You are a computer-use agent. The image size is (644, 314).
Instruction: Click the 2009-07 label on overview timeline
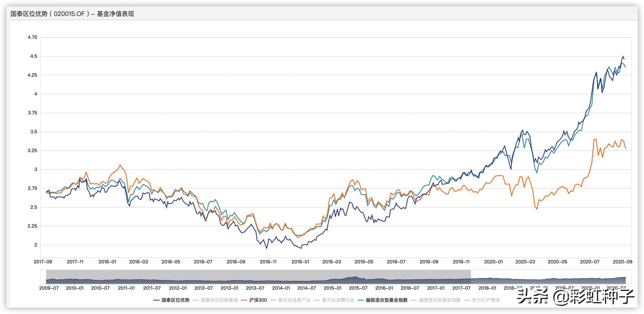[49, 288]
